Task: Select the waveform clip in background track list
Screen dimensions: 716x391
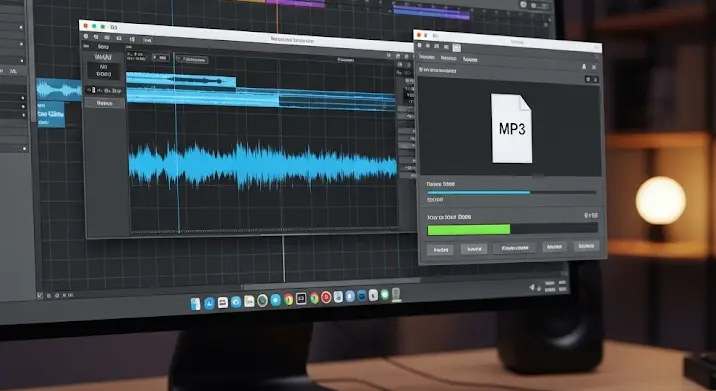Action: 59,90
